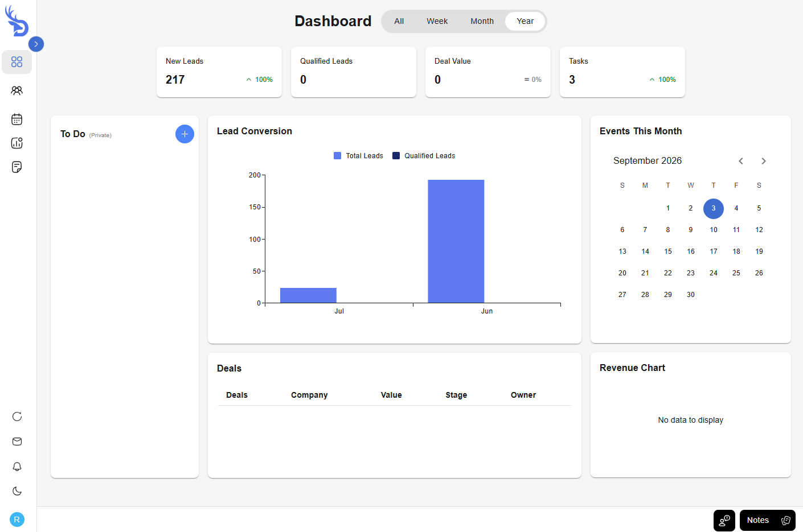Viewport: 803px width, 532px height.
Task: Sort by Owner column header
Action: [523, 395]
